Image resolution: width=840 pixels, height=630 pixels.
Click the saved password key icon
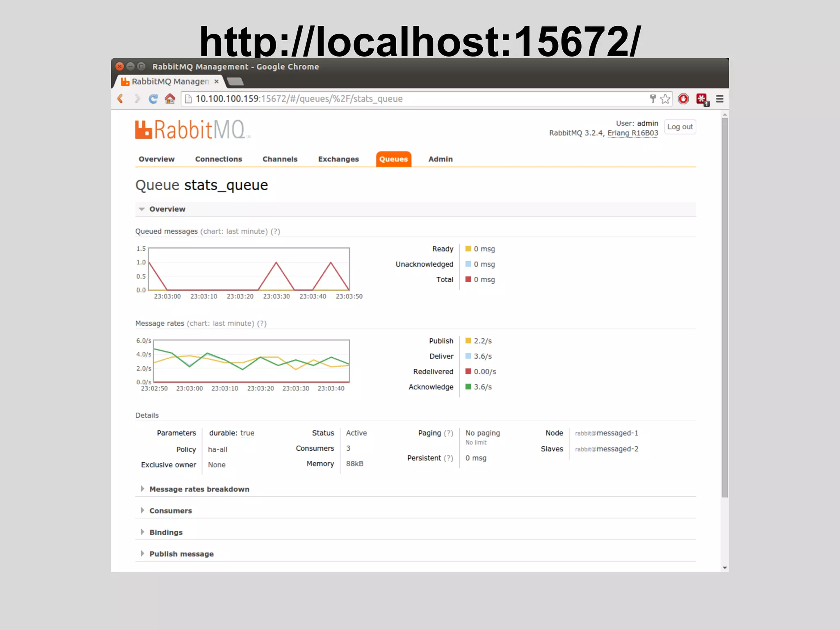[653, 99]
